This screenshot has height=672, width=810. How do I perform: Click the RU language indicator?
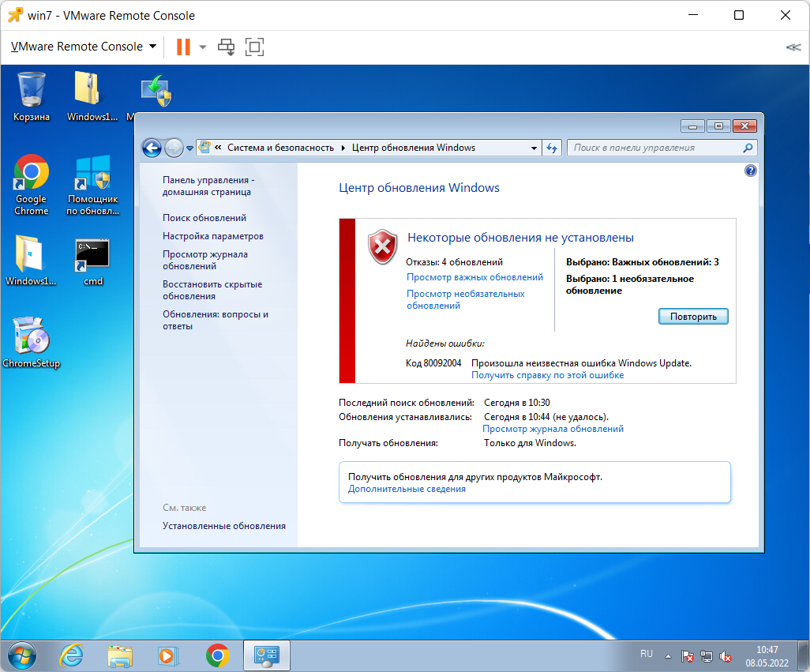tap(647, 654)
